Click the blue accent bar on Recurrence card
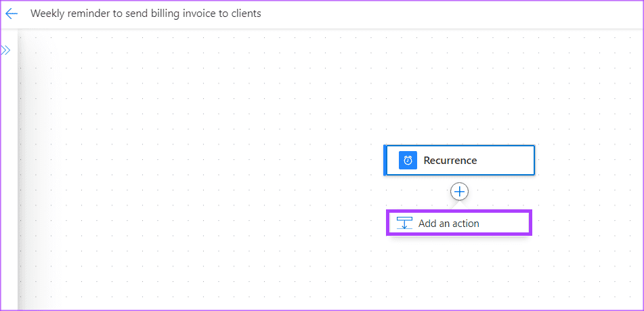The image size is (644, 311). click(385, 161)
